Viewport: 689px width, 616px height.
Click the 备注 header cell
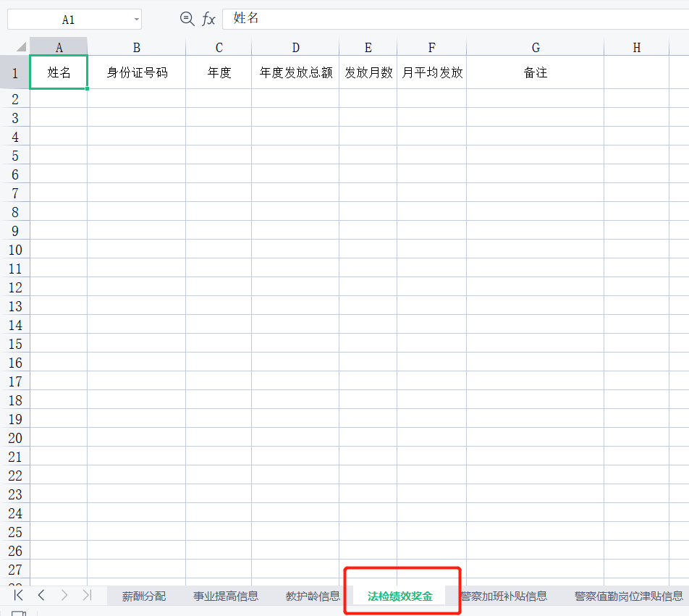click(536, 72)
